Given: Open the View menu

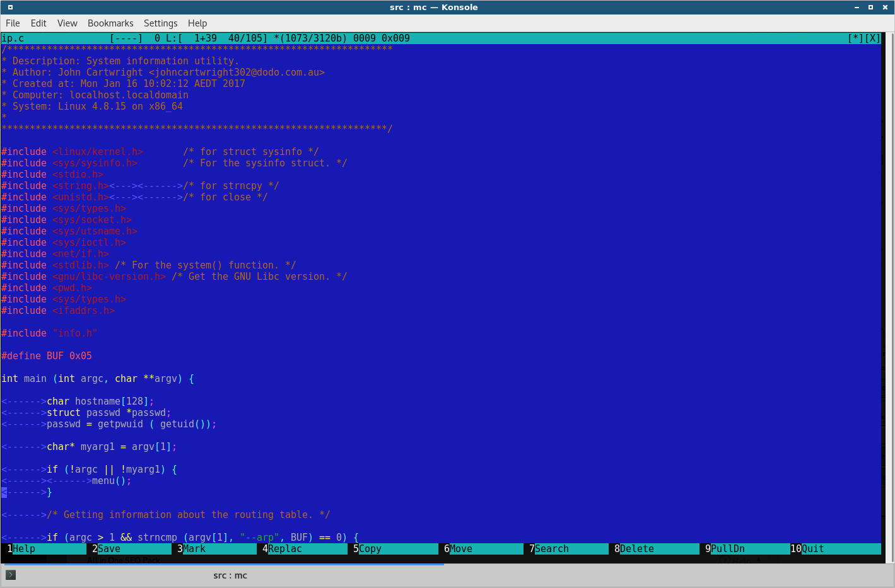Looking at the screenshot, I should pyautogui.click(x=67, y=23).
